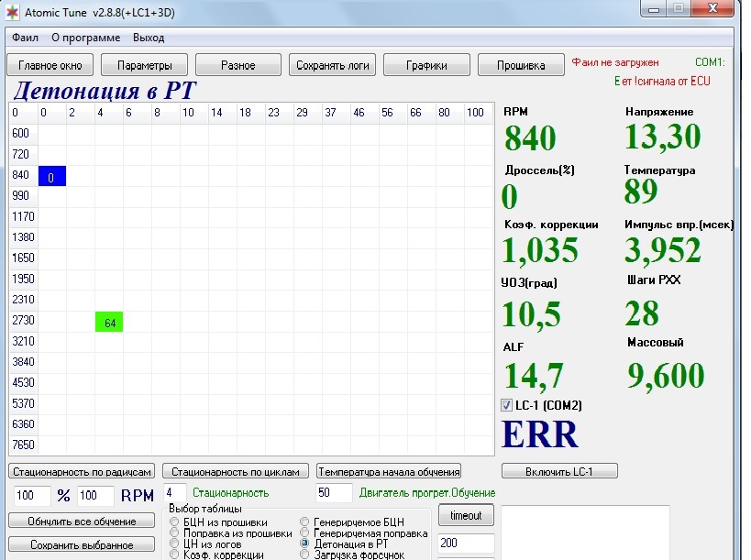Viewport: 751px width, 560px height.
Task: Click Стационарность по циклам button
Action: point(235,471)
